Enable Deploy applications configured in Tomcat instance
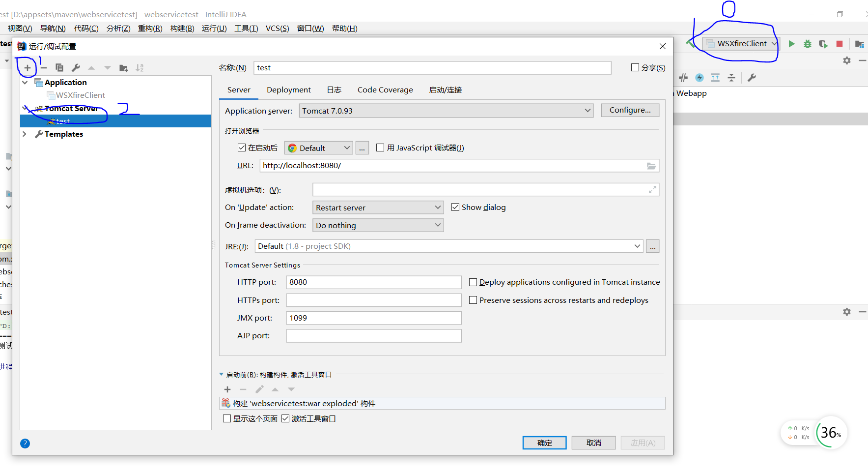Image resolution: width=868 pixels, height=474 pixels. [x=473, y=282]
